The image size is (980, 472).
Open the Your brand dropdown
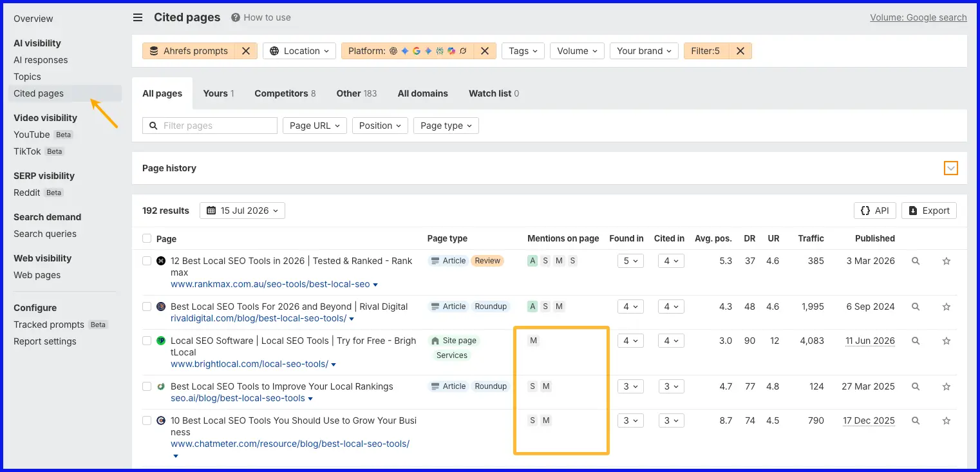644,51
